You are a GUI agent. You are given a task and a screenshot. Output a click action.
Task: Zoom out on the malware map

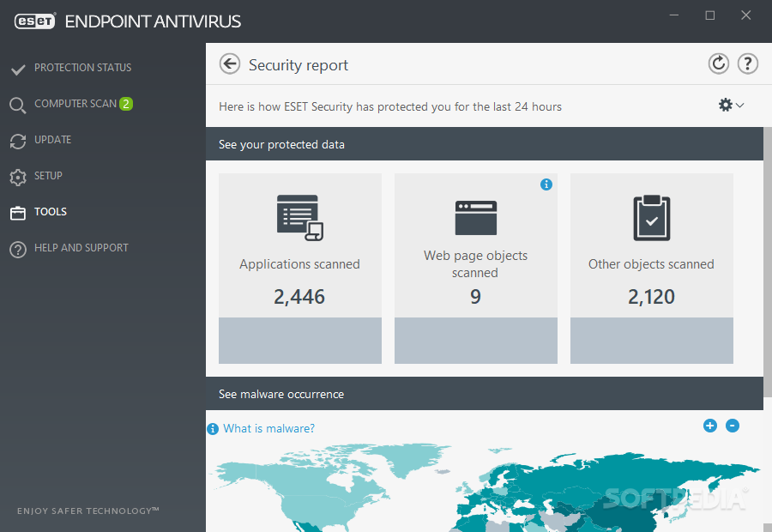click(x=733, y=426)
